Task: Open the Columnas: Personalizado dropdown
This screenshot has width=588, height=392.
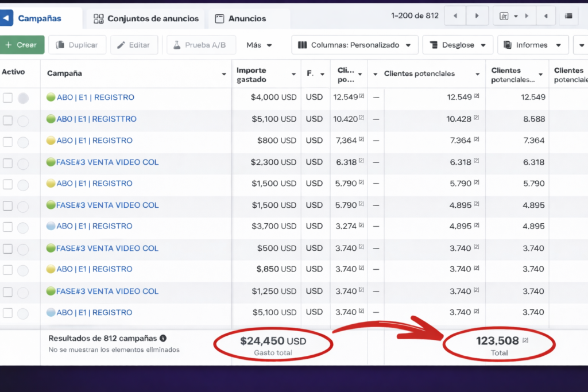Action: (x=354, y=45)
